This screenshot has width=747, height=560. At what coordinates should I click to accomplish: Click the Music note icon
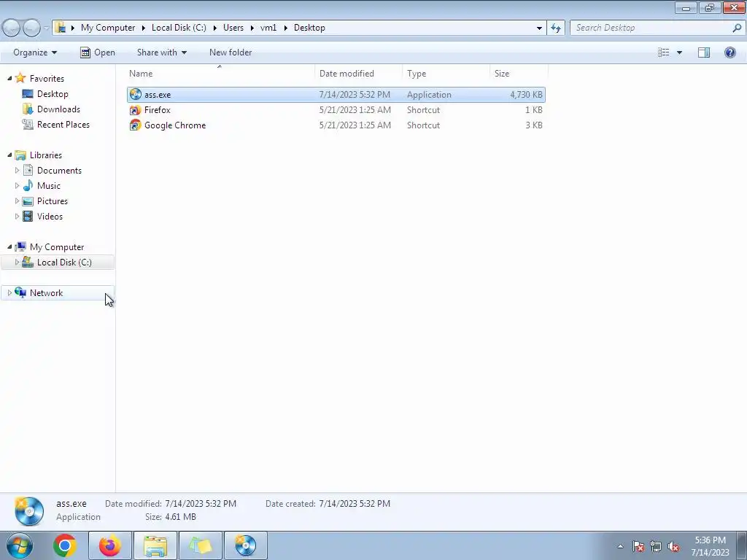pyautogui.click(x=28, y=186)
